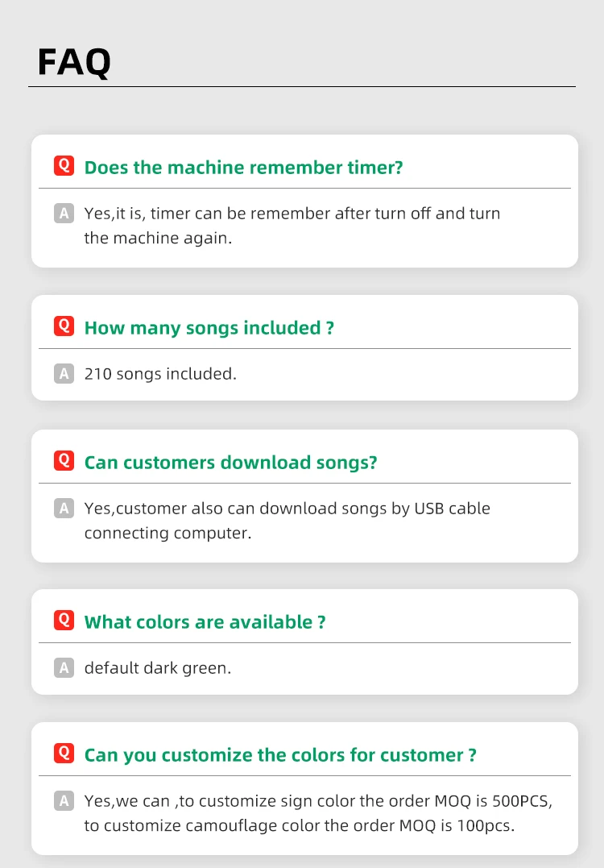Click the red Q icon beside customize colors question
604x868 pixels.
click(64, 754)
